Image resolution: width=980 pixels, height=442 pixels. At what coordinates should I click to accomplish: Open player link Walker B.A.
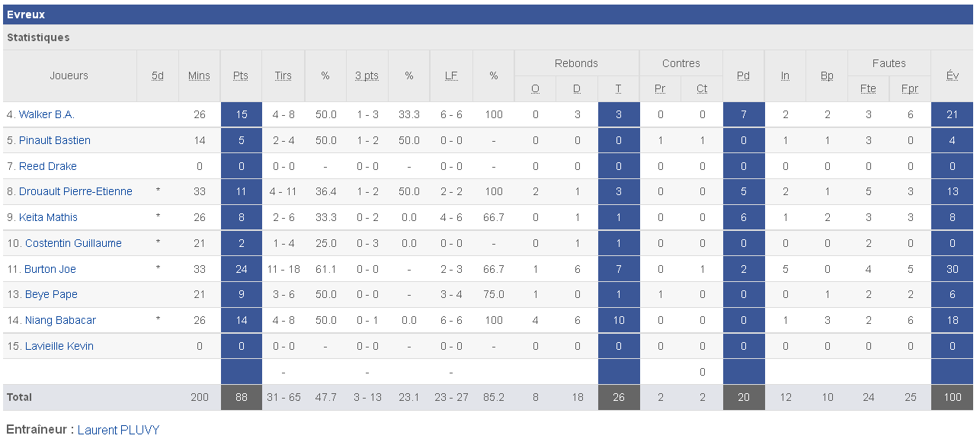point(46,114)
